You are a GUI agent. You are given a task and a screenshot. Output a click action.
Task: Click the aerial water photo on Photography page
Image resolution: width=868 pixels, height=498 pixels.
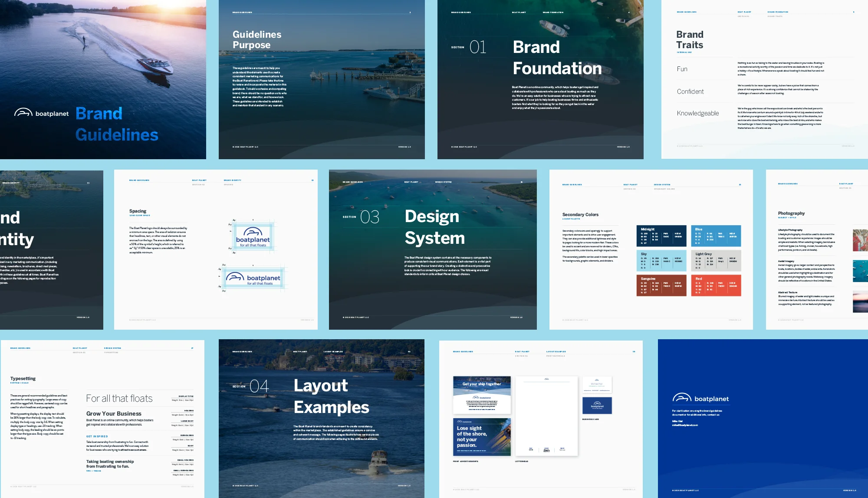(860, 271)
